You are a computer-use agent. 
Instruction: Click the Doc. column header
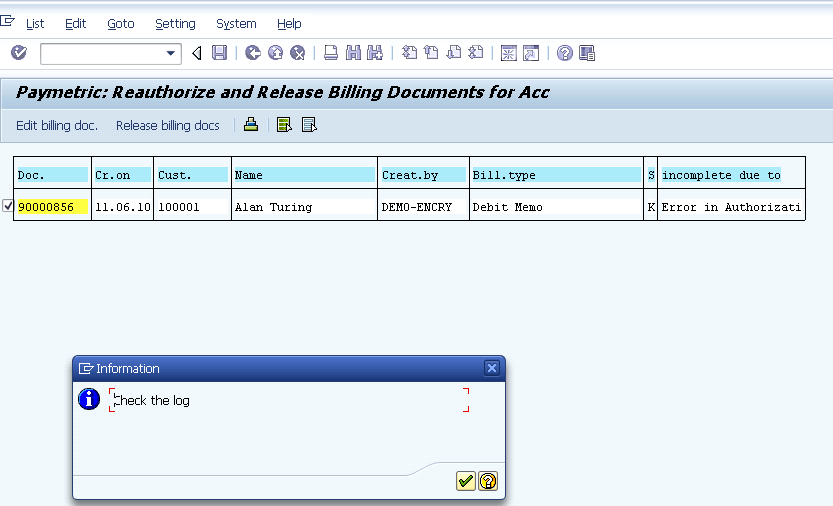[53, 175]
